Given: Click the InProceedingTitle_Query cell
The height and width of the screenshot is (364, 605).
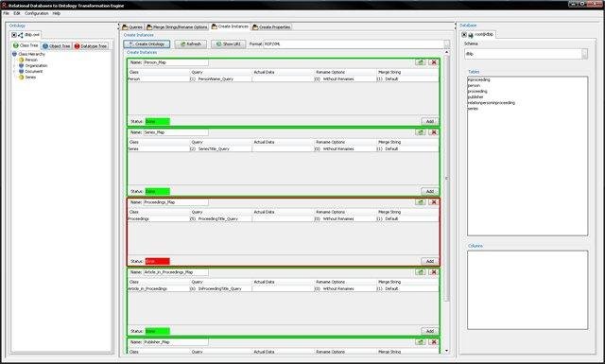Looking at the screenshot, I should coord(220,288).
